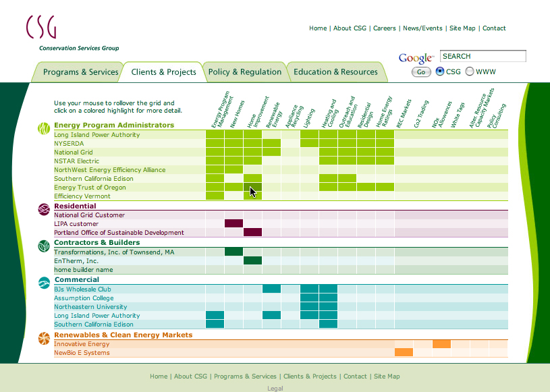Click the NYSERDA Renewable Energy green cell
The width and height of the screenshot is (550, 392).
(x=271, y=143)
